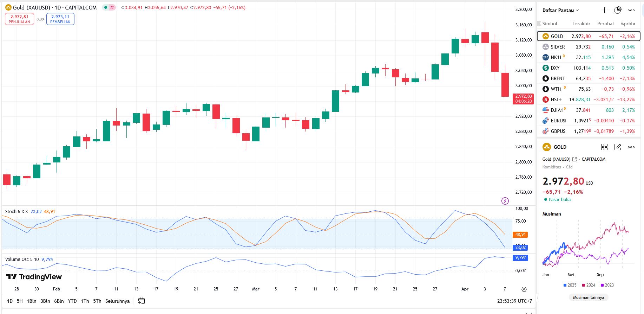The image size is (644, 314).
Task: Toggle 2024 series in seasonal legend
Action: click(x=589, y=285)
